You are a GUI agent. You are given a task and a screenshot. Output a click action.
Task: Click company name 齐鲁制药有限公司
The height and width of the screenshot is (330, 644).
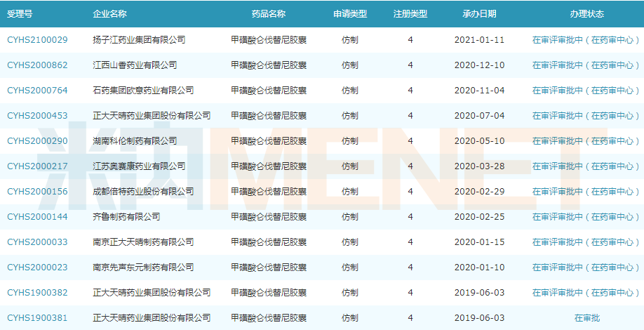pyautogui.click(x=126, y=217)
